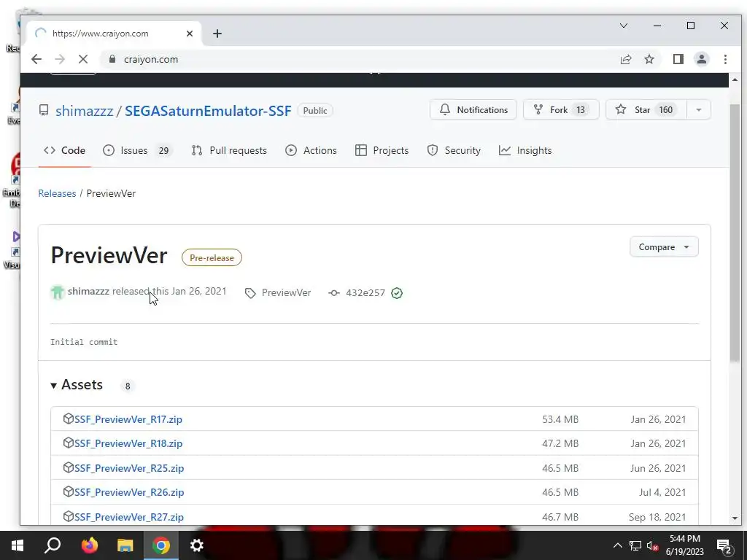The image size is (747, 560).
Task: Click the 'Initial commit' release note text
Action: 84,342
